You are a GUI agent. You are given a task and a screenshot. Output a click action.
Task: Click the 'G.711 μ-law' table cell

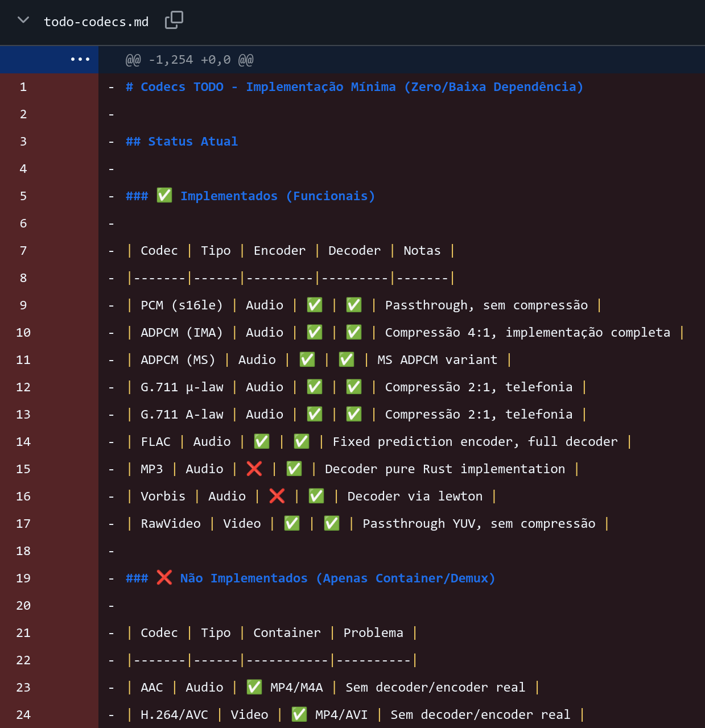[x=182, y=387]
